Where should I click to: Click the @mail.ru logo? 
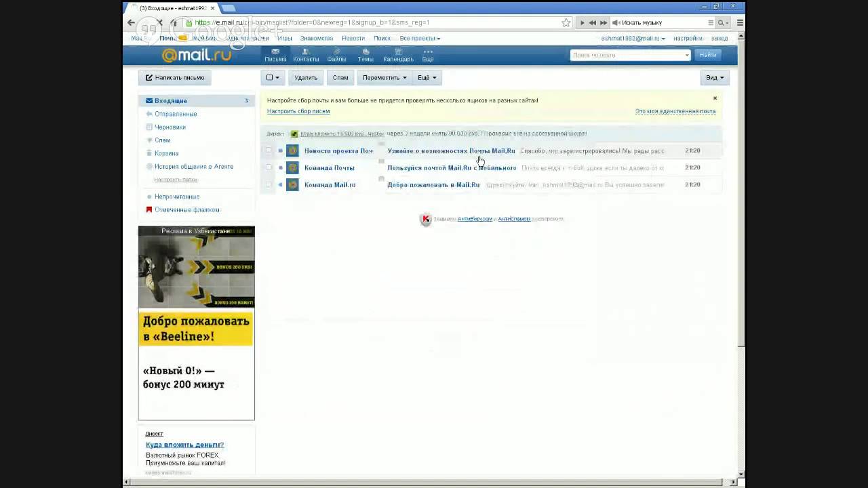pyautogui.click(x=197, y=55)
